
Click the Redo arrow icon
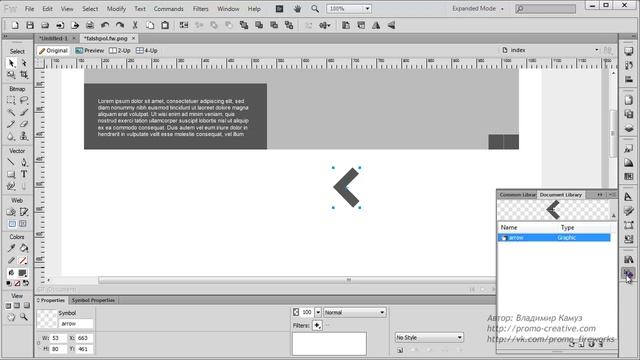(120, 25)
